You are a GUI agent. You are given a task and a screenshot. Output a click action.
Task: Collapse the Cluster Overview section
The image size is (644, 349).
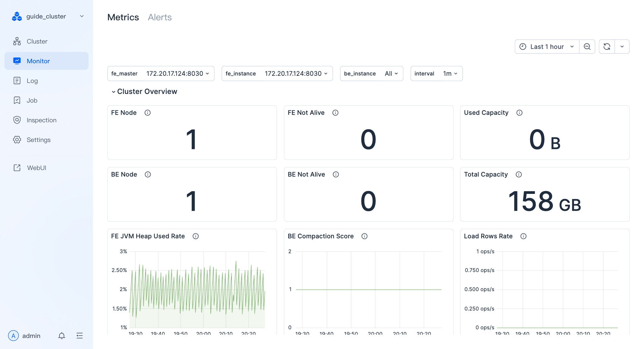pyautogui.click(x=144, y=91)
